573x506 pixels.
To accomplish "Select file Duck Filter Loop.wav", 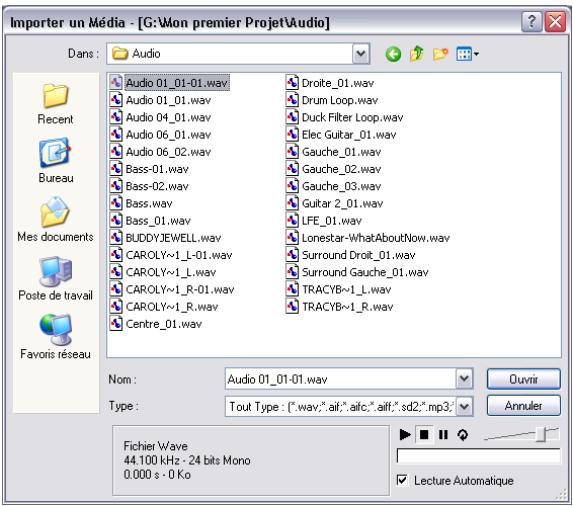I will pyautogui.click(x=345, y=117).
